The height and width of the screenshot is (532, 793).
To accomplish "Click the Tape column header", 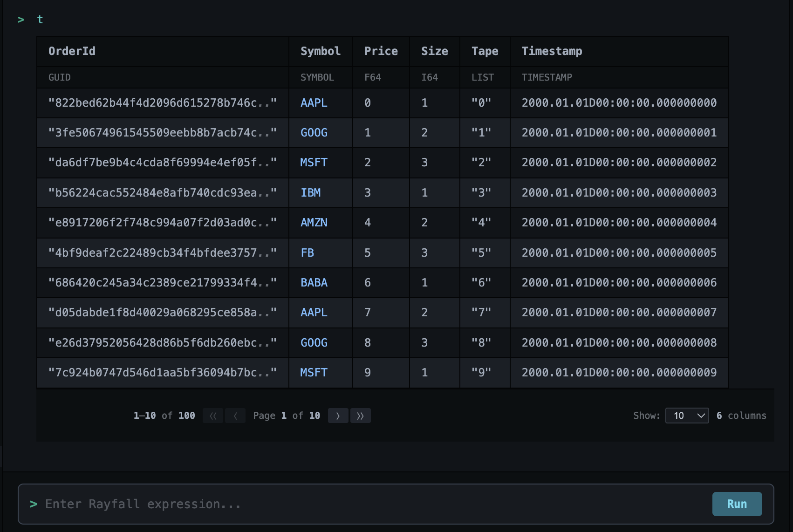I will point(484,51).
